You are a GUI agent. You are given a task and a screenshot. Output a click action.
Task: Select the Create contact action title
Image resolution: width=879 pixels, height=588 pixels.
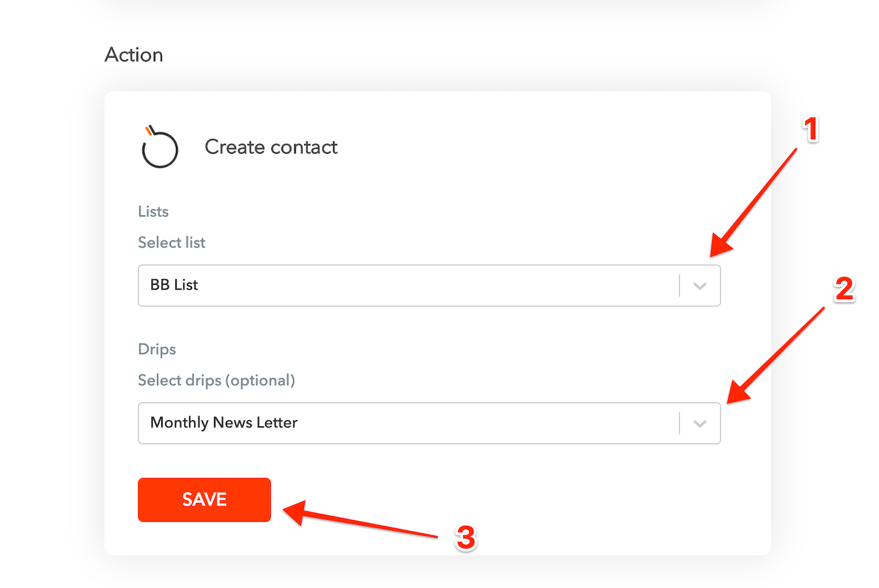(x=271, y=147)
